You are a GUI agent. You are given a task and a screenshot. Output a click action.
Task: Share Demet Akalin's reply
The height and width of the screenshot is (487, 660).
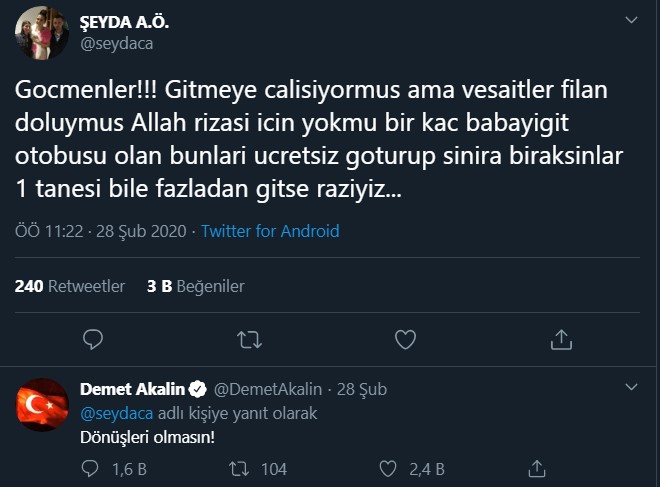[x=537, y=469]
